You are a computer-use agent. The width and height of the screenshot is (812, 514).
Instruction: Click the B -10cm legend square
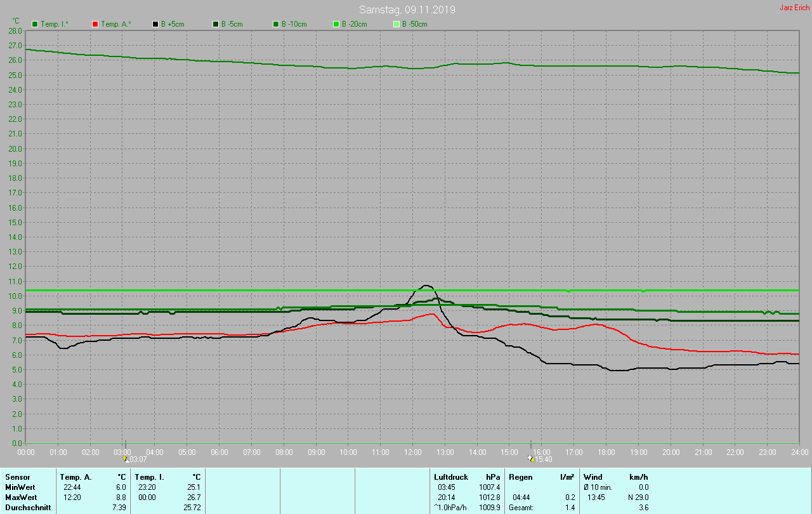tap(276, 24)
